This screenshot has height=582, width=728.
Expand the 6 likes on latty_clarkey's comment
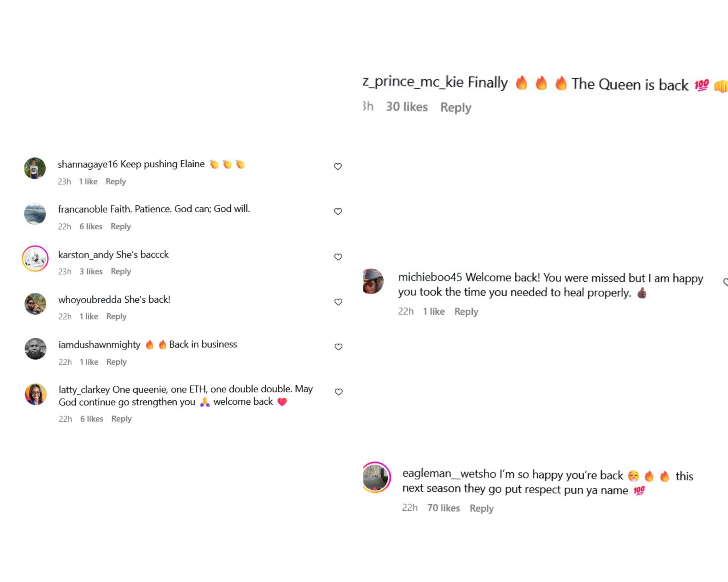click(92, 419)
